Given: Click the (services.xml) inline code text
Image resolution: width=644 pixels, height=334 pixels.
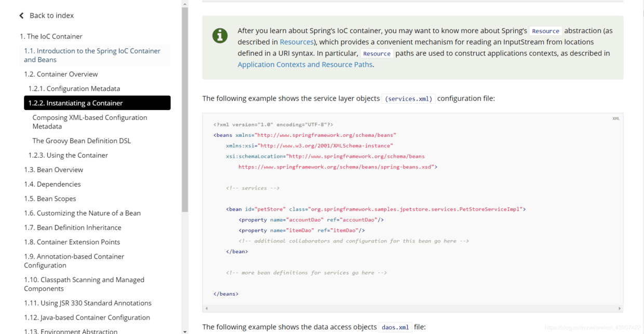Looking at the screenshot, I should 409,99.
